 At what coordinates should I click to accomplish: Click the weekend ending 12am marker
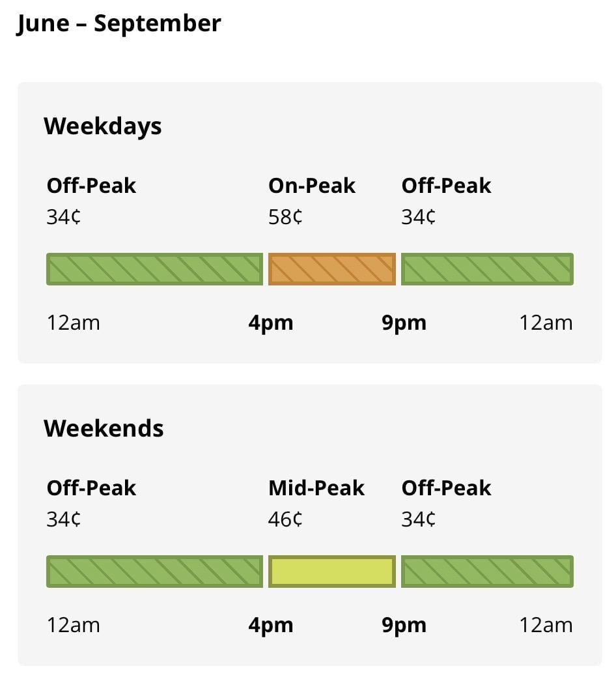pos(546,626)
